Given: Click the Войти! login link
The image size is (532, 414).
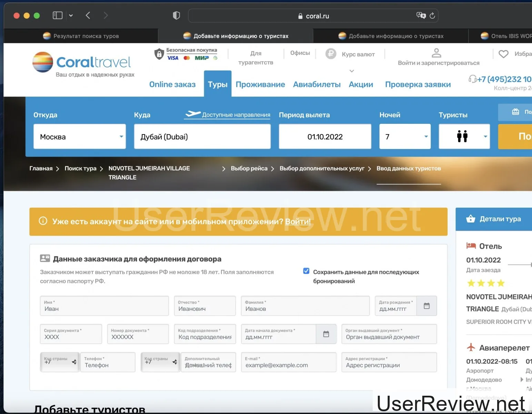Looking at the screenshot, I should click(x=298, y=221).
